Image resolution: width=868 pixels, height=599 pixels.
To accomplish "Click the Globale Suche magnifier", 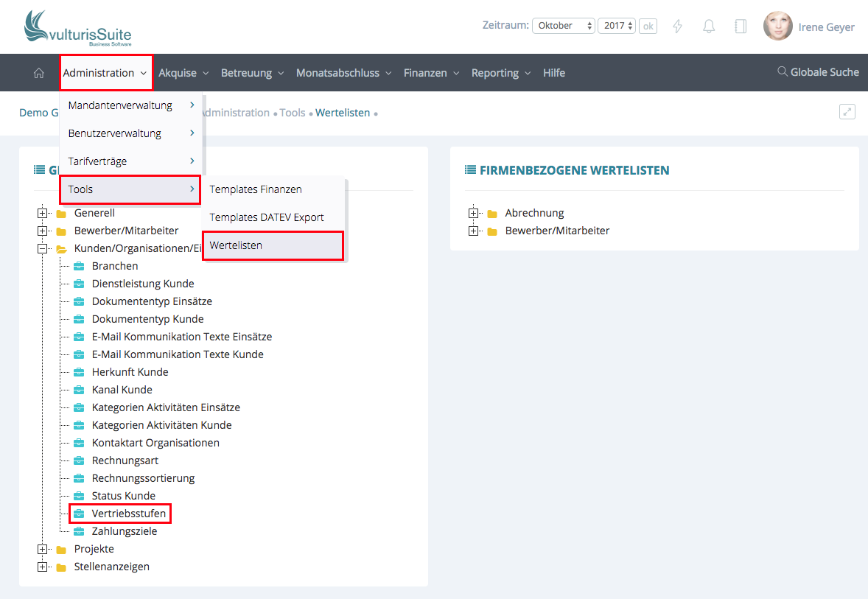I will pyautogui.click(x=783, y=72).
